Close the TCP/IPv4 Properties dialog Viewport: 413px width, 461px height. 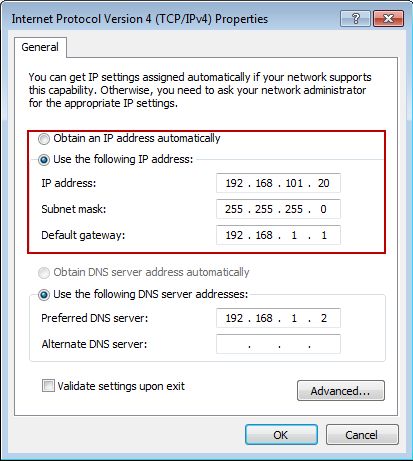tap(388, 18)
